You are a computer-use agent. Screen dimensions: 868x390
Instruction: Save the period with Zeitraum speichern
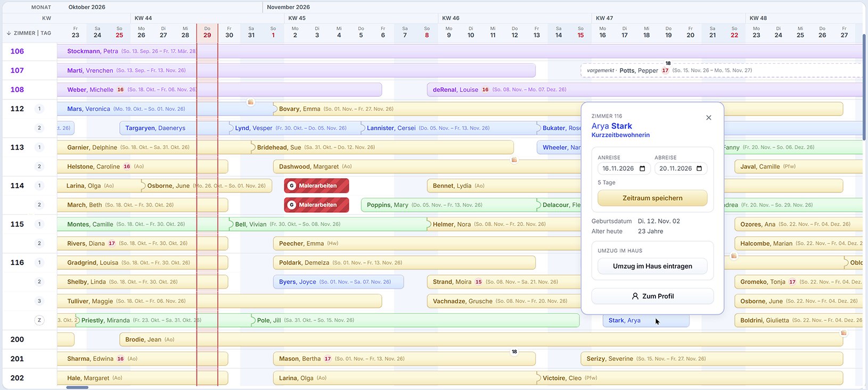coord(652,198)
